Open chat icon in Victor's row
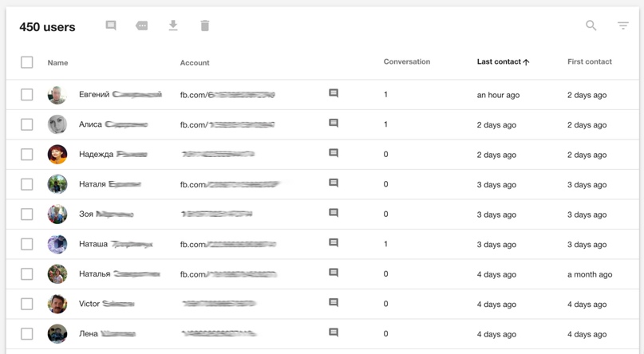The width and height of the screenshot is (644, 354). pyautogui.click(x=334, y=303)
